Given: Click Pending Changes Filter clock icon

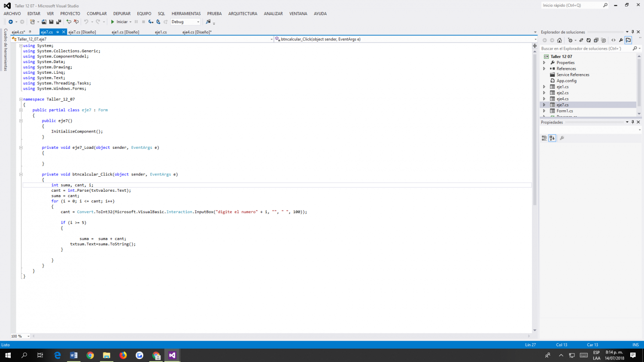Looking at the screenshot, I should 570,40.
